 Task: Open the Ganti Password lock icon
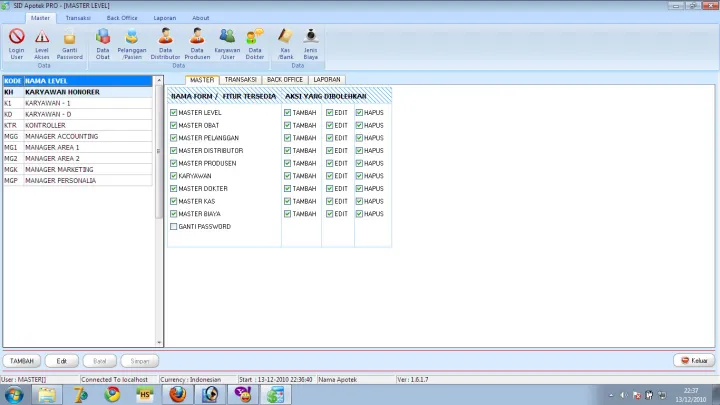pyautogui.click(x=70, y=44)
